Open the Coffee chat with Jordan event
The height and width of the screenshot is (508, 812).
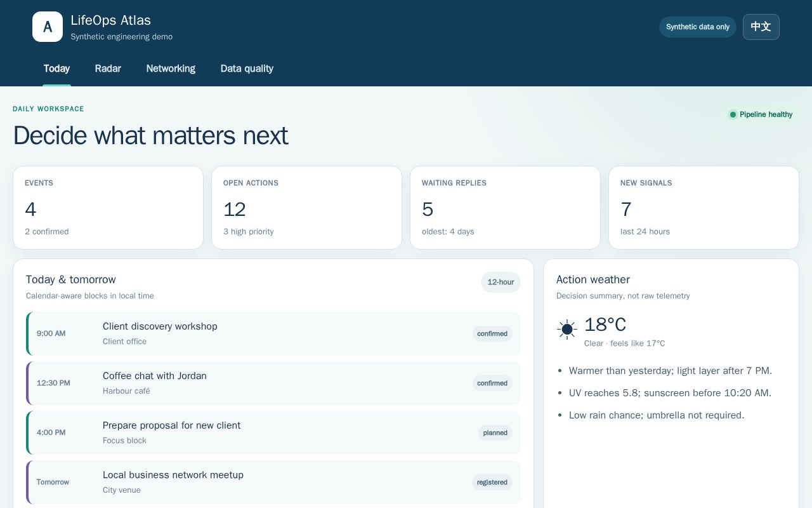(273, 383)
